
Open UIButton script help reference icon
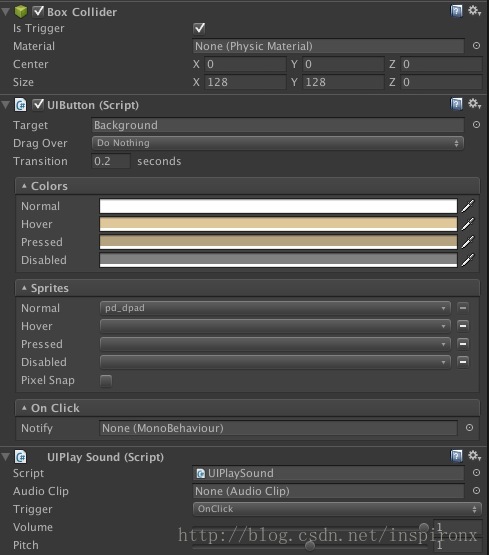click(x=456, y=104)
